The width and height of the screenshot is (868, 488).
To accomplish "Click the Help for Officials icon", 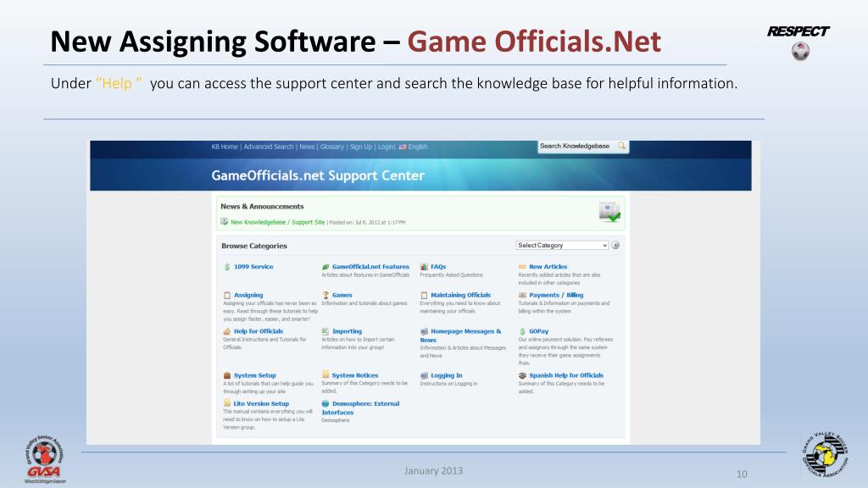I will coord(227,331).
